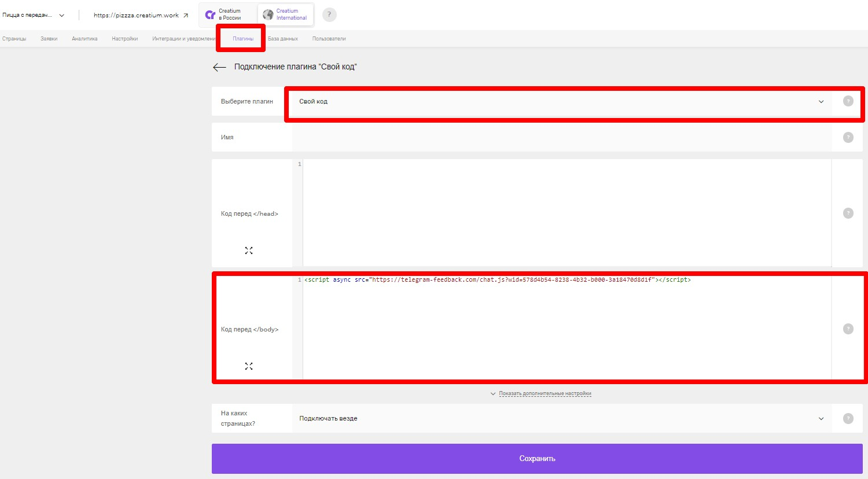Click the purple Сохранить button
This screenshot has width=868, height=479.
(537, 459)
